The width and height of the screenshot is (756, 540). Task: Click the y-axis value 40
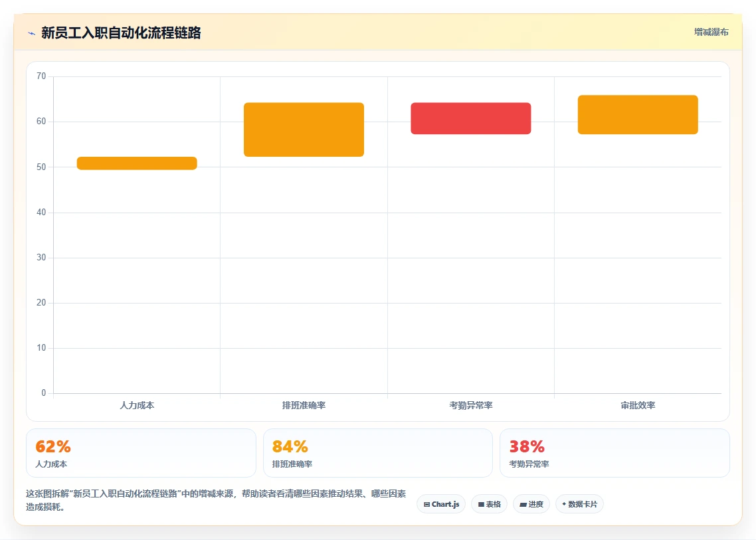click(41, 212)
